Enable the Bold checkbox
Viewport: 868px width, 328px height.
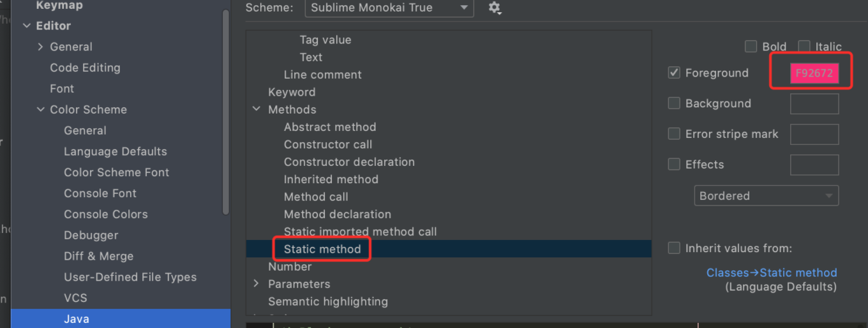tap(751, 47)
